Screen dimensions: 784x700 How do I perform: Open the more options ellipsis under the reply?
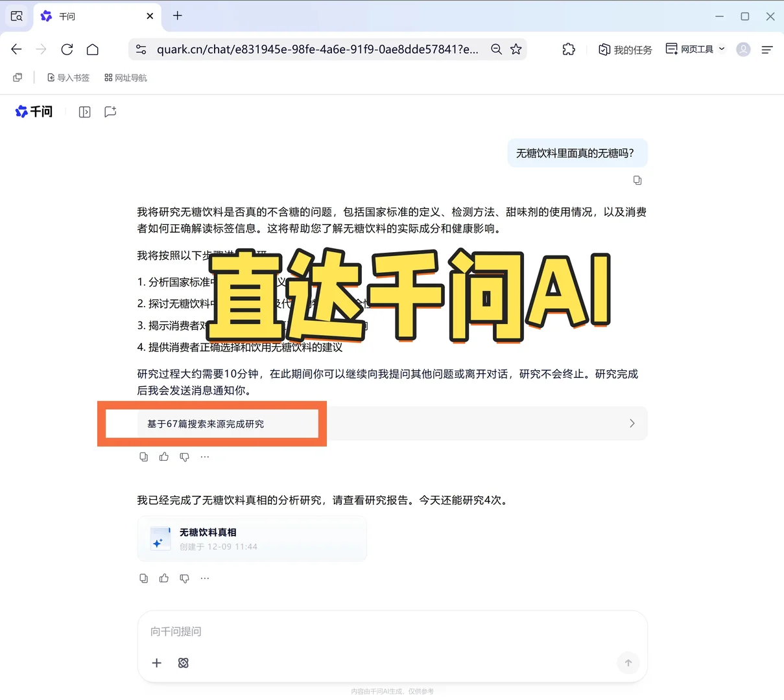point(204,456)
